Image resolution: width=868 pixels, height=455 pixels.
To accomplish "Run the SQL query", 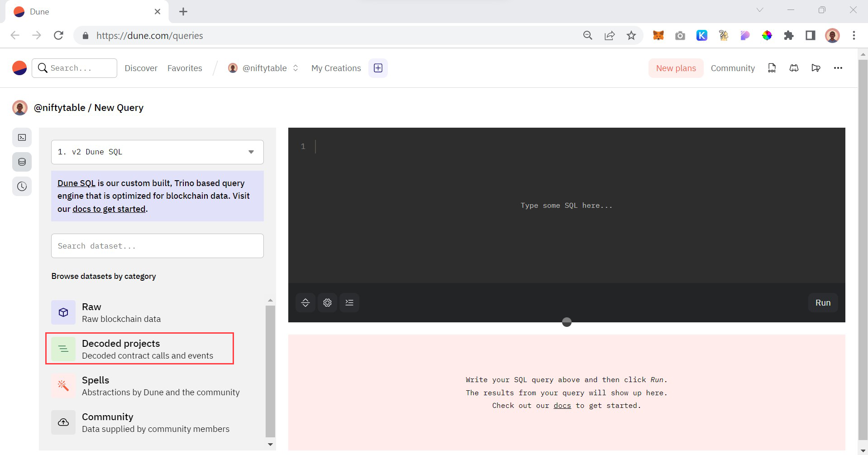I will click(x=823, y=303).
